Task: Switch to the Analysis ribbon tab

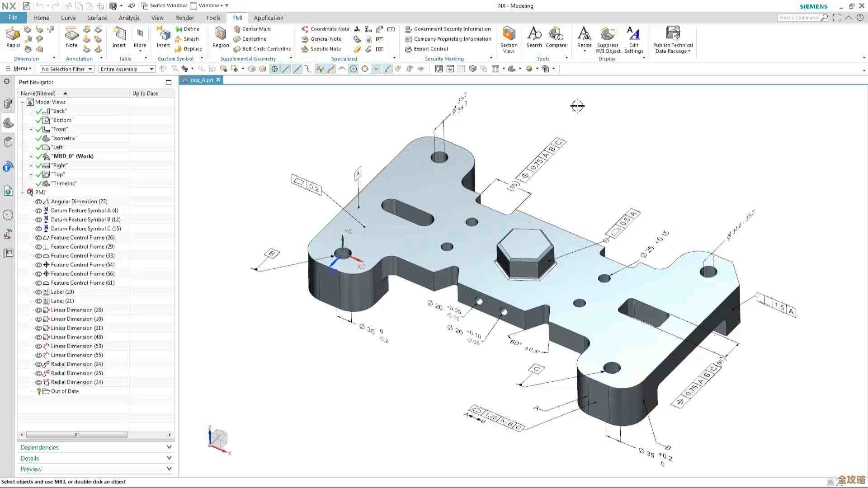Action: (x=129, y=18)
